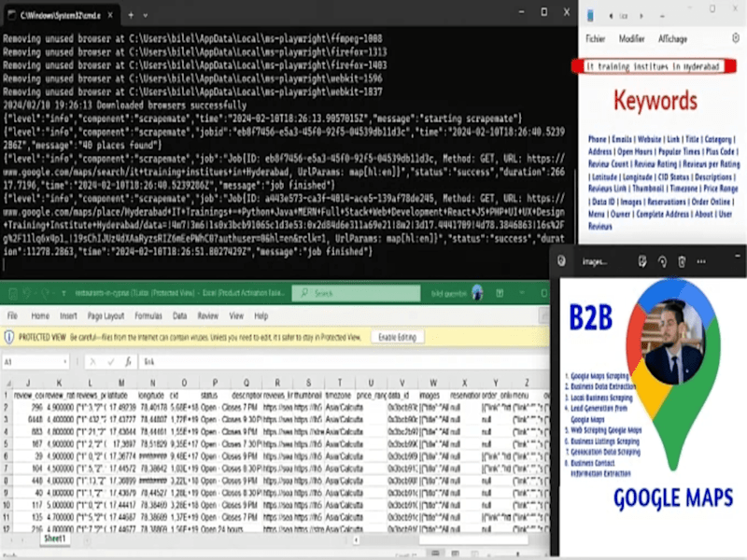747x560 pixels.
Task: Click the images file name in Photos
Action: [x=595, y=261]
